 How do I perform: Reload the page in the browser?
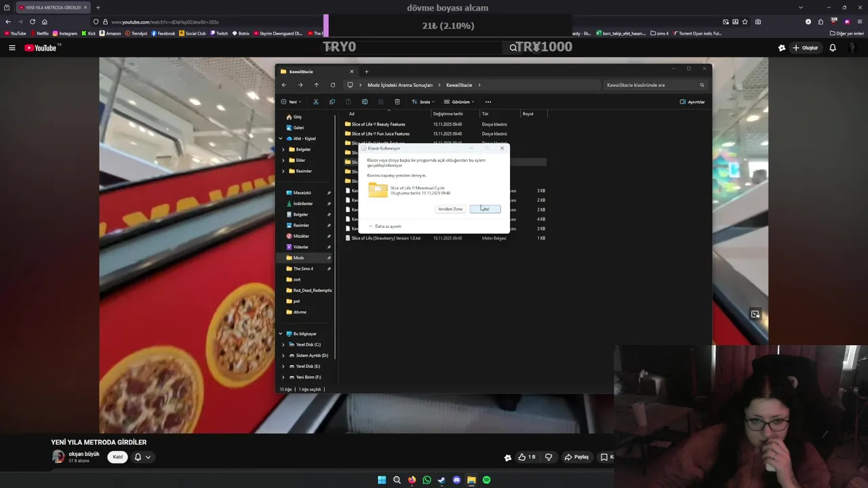tap(32, 22)
